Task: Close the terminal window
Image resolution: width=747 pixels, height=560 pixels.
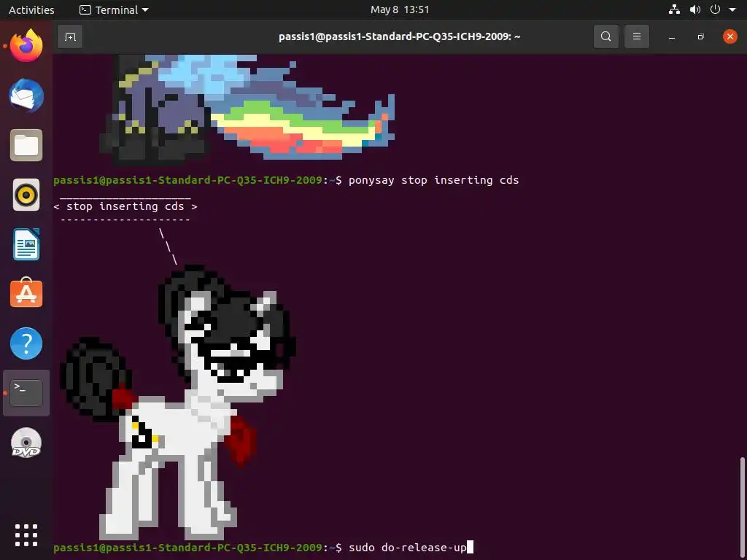Action: pos(729,36)
